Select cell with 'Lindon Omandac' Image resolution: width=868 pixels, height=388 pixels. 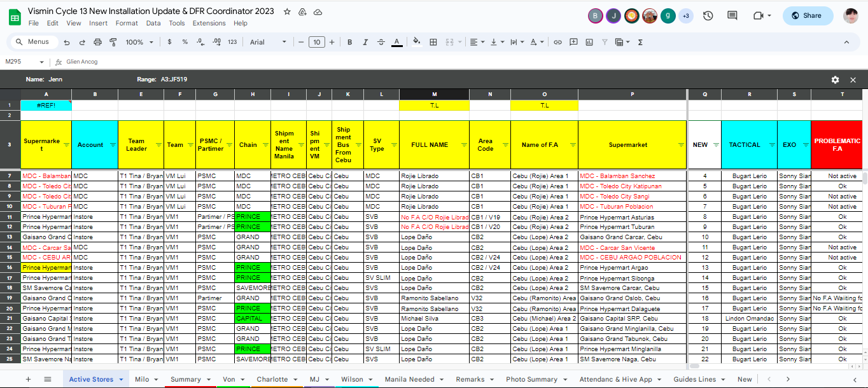click(749, 318)
